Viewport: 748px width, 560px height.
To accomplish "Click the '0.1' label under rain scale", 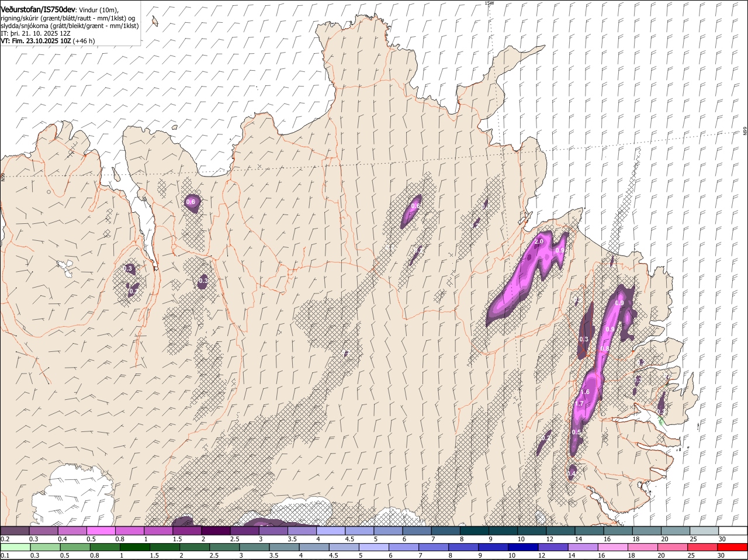I will point(5,555).
